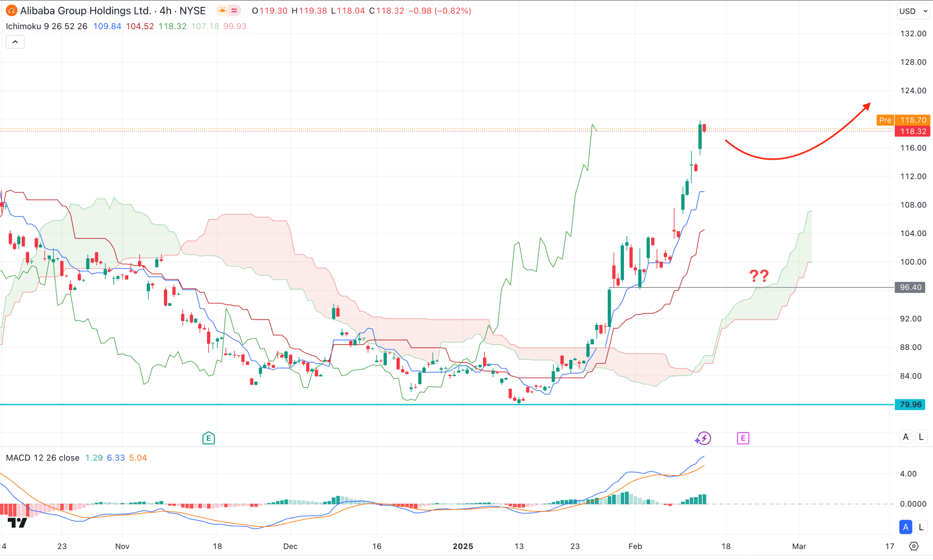Screen dimensions: 933x560
Task: Click MACD histogram value 1.29
Action: coord(94,458)
